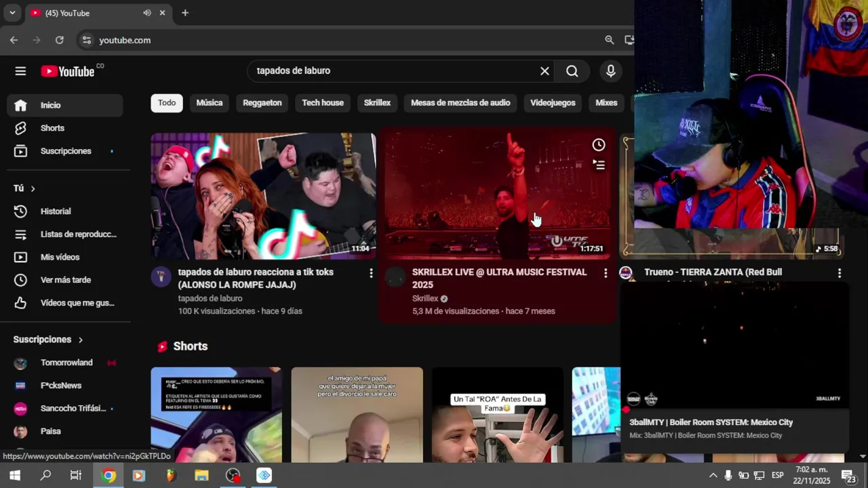Open the Tomorrowland subscription channel
The image size is (868, 488).
tap(65, 363)
